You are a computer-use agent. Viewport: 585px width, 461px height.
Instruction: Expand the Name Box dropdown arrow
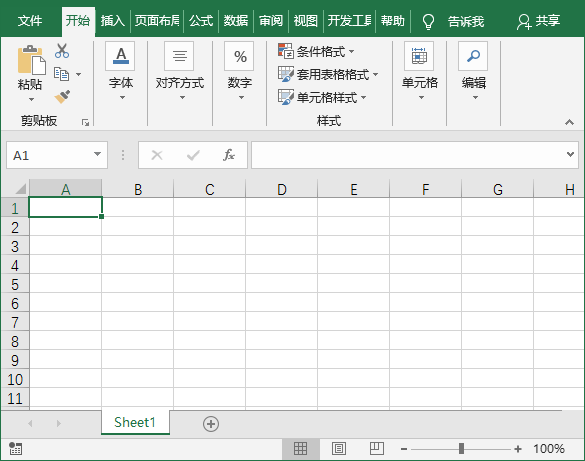coord(97,154)
